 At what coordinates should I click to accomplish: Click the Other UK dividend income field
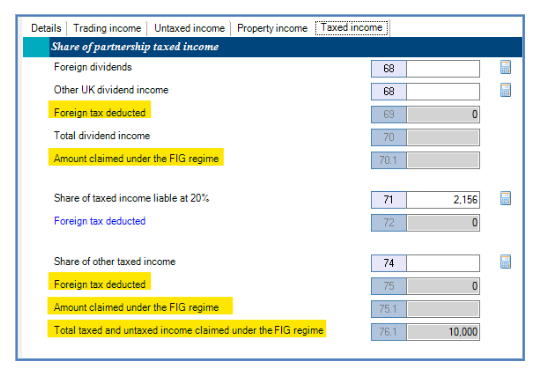pyautogui.click(x=443, y=92)
